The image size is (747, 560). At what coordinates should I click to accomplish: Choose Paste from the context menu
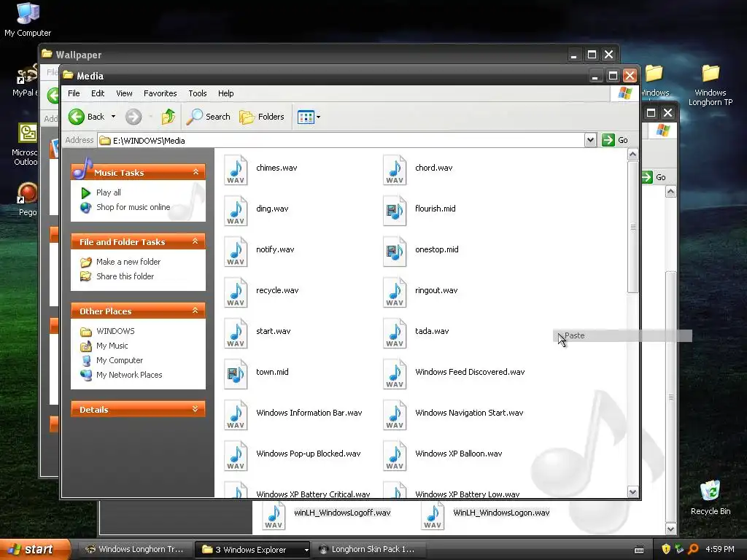(x=623, y=335)
